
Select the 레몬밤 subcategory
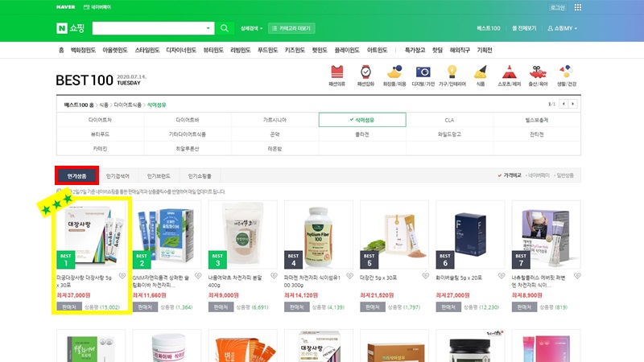(275, 149)
